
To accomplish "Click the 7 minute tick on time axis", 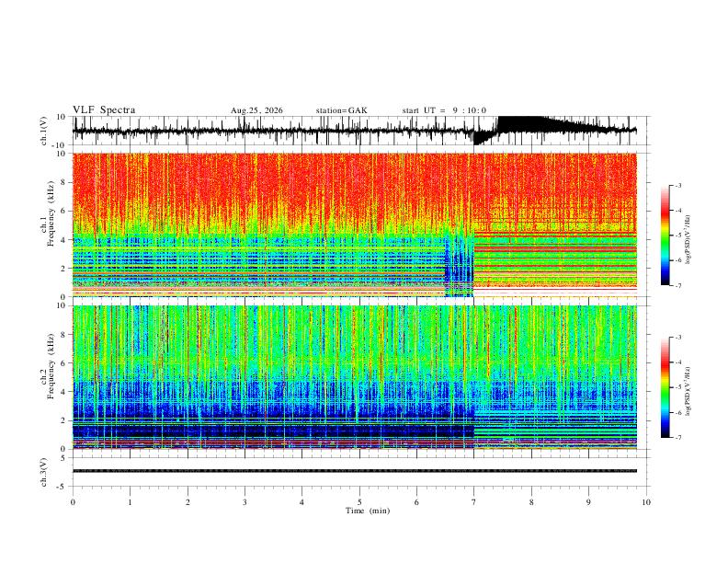I will 474,502.
